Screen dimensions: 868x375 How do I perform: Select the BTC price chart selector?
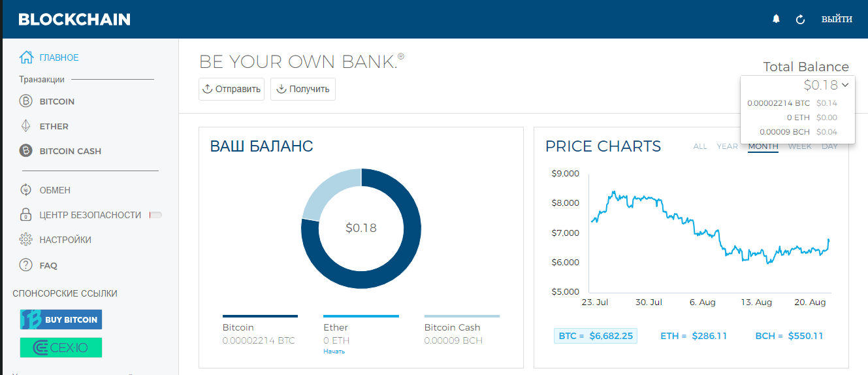[595, 336]
